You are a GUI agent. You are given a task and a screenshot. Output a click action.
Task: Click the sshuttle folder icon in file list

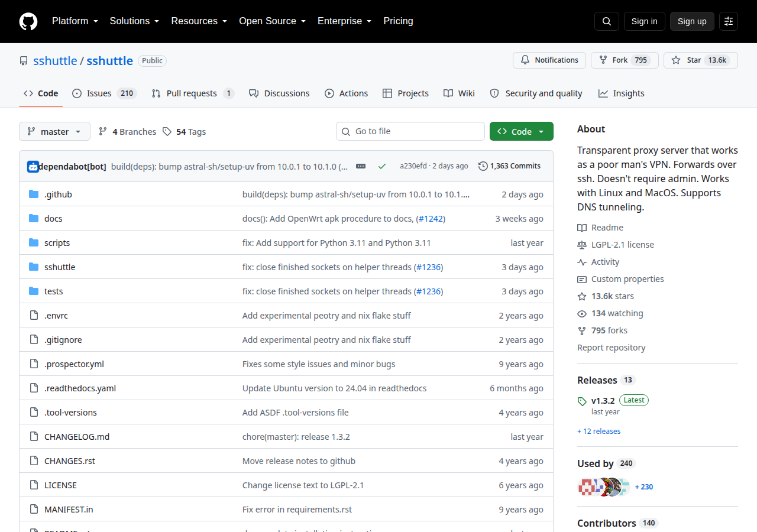click(34, 267)
